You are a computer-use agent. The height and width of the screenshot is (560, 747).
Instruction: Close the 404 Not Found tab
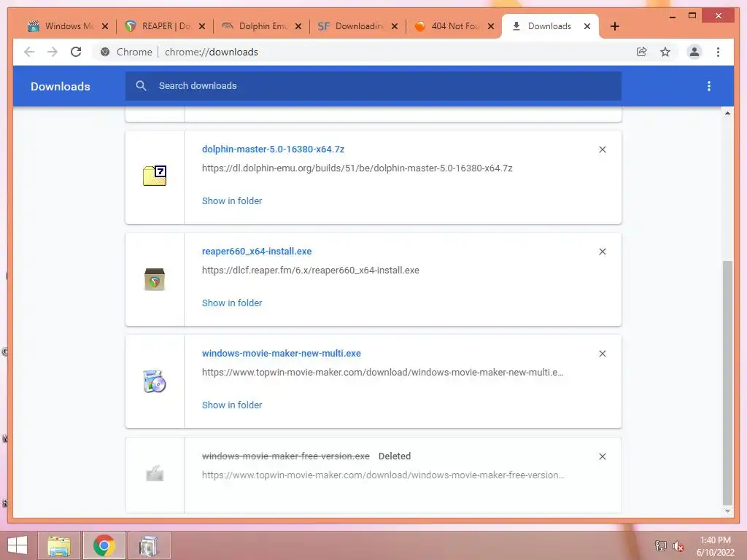[491, 26]
